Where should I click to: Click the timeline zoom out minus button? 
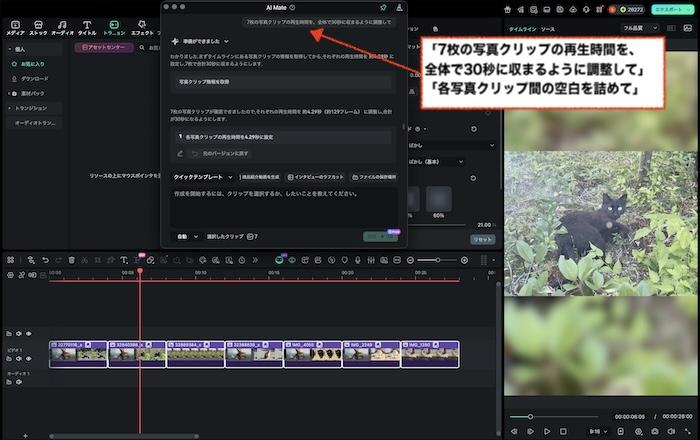pos(410,260)
